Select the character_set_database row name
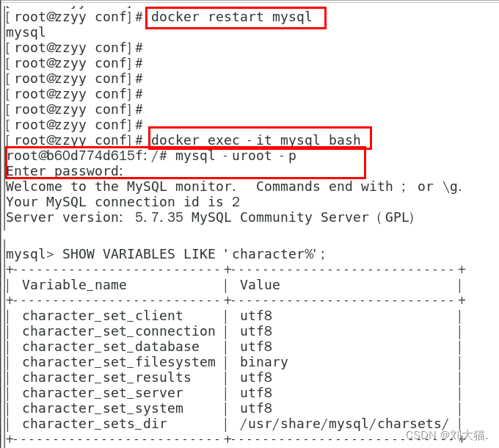Image resolution: width=499 pixels, height=448 pixels. [111, 347]
